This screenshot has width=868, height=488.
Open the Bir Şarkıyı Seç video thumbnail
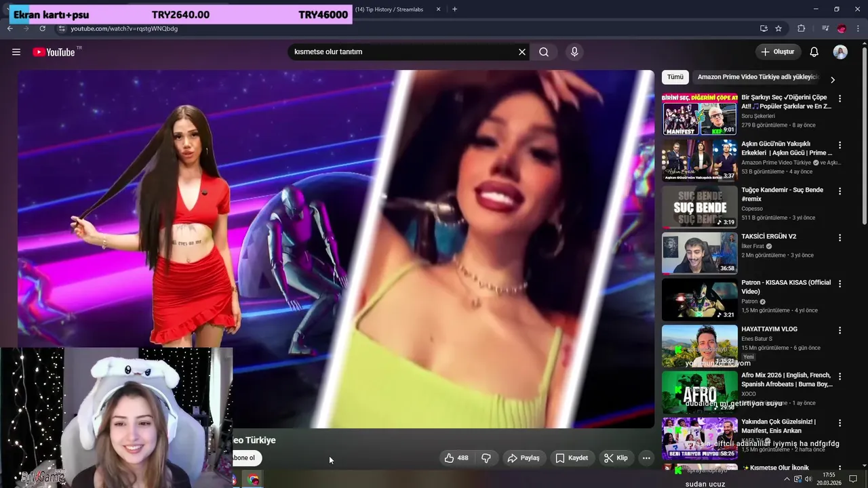click(699, 115)
